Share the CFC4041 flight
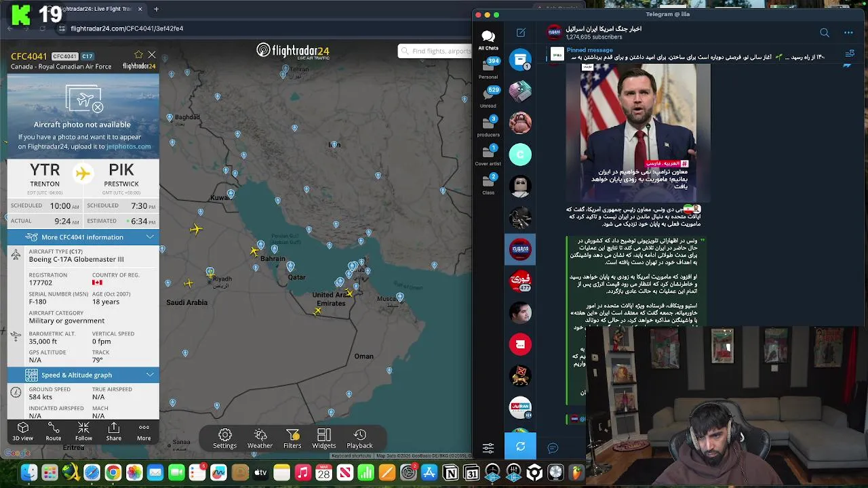 click(x=114, y=432)
